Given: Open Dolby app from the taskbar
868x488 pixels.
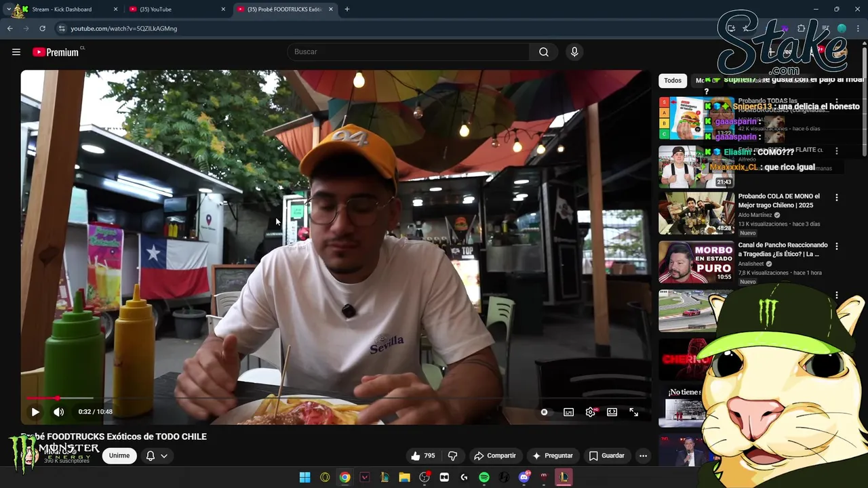Looking at the screenshot, I should tap(444, 477).
